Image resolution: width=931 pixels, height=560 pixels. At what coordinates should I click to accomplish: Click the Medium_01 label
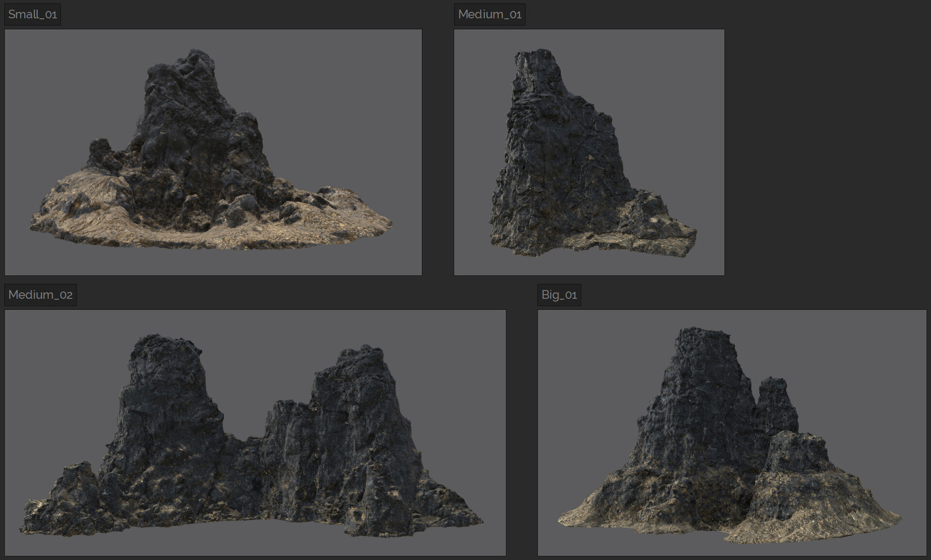489,14
